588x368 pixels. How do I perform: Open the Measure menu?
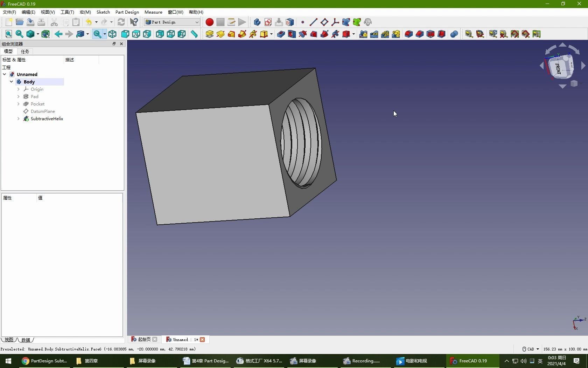pyautogui.click(x=153, y=12)
